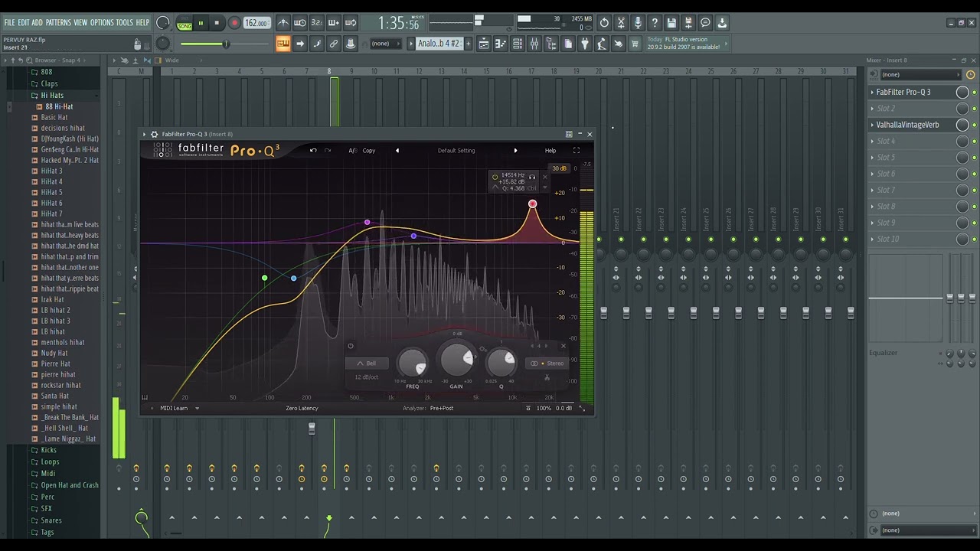Open the channel rack view icon

point(518,44)
